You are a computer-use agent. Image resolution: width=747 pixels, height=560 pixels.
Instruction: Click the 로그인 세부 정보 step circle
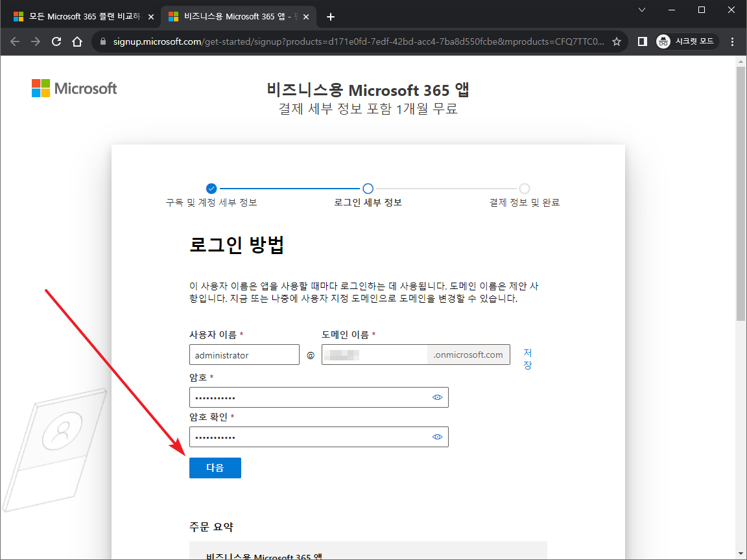[x=368, y=189]
